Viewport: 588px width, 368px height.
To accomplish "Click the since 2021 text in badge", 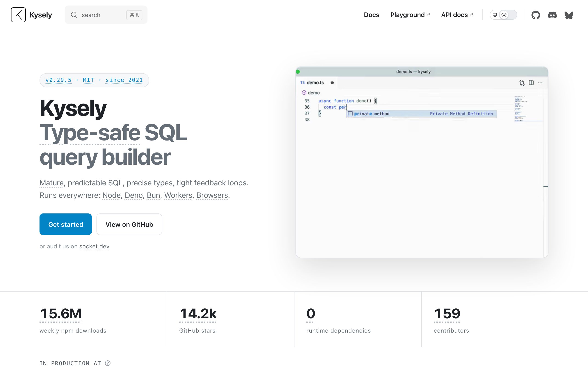I will click(124, 80).
